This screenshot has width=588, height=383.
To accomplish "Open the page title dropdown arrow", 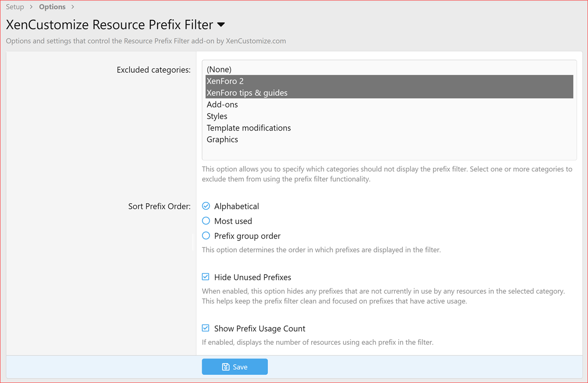I will 221,25.
